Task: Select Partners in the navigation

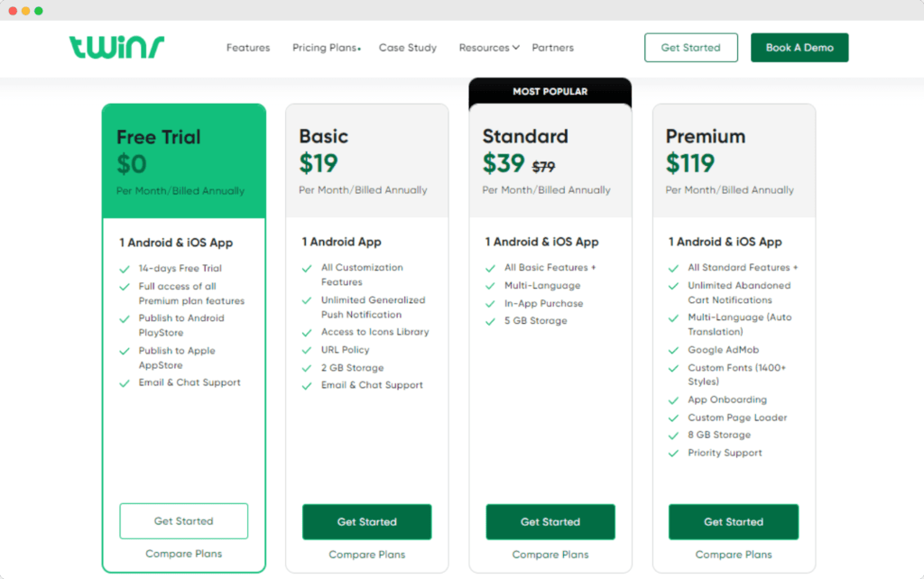Action: pos(552,48)
